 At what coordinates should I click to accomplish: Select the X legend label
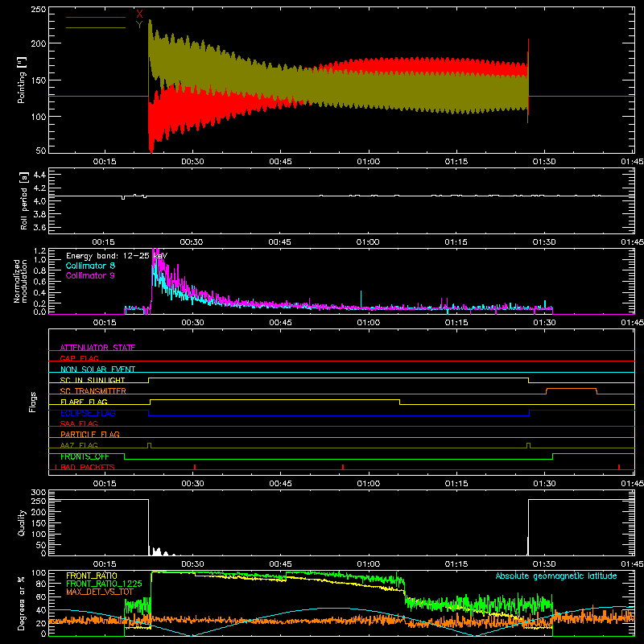[139, 14]
